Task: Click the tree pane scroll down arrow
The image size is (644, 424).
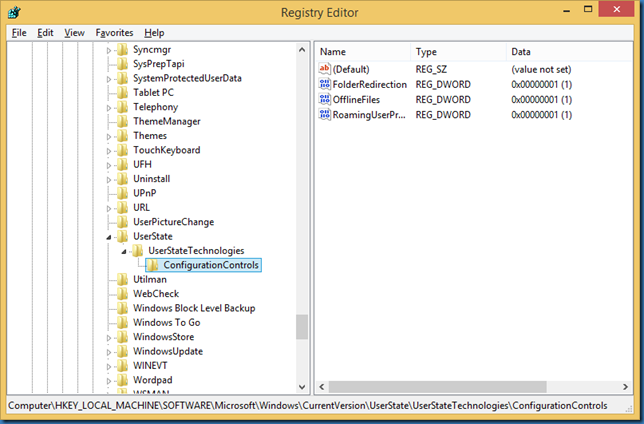Action: coord(302,387)
